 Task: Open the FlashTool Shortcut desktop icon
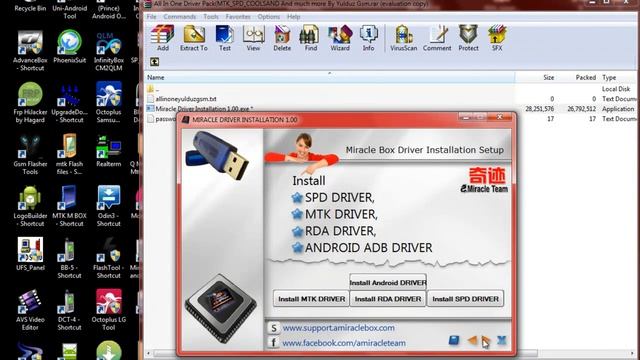(109, 258)
